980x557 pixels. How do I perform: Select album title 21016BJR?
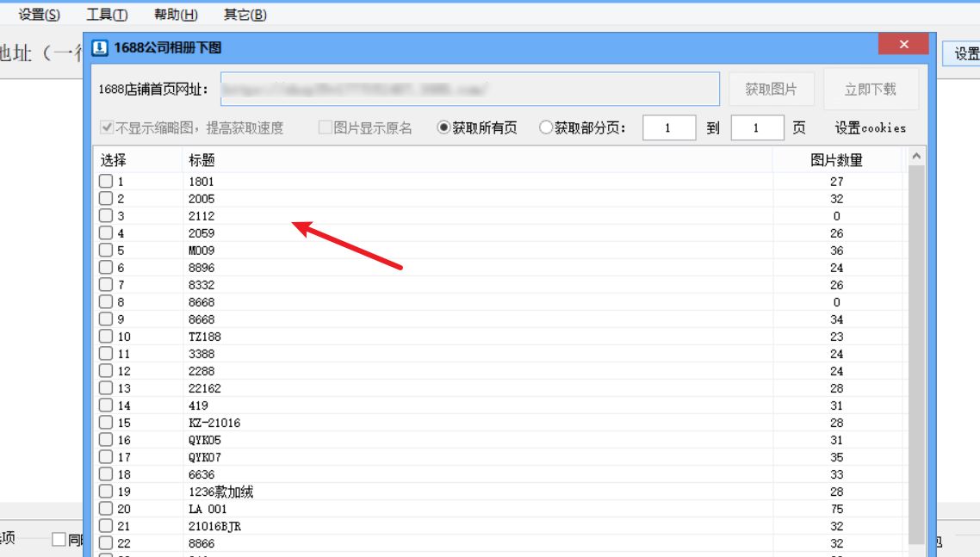[x=214, y=526]
